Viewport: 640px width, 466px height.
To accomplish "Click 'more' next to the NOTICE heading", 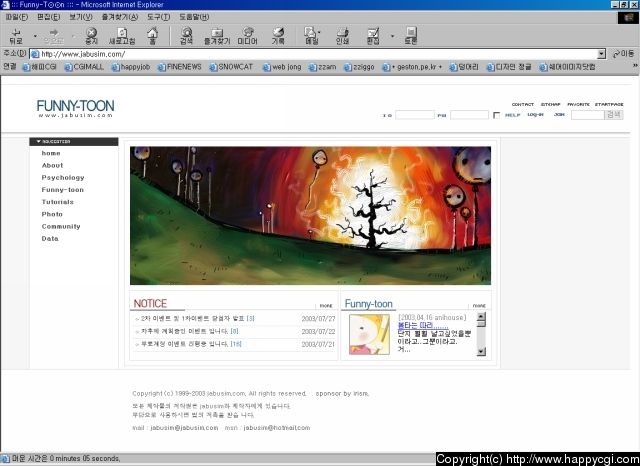I will pos(326,306).
